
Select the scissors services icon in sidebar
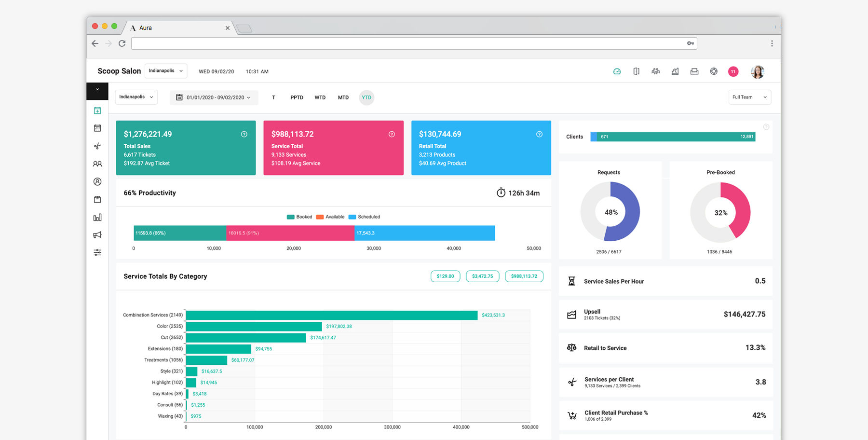97,146
